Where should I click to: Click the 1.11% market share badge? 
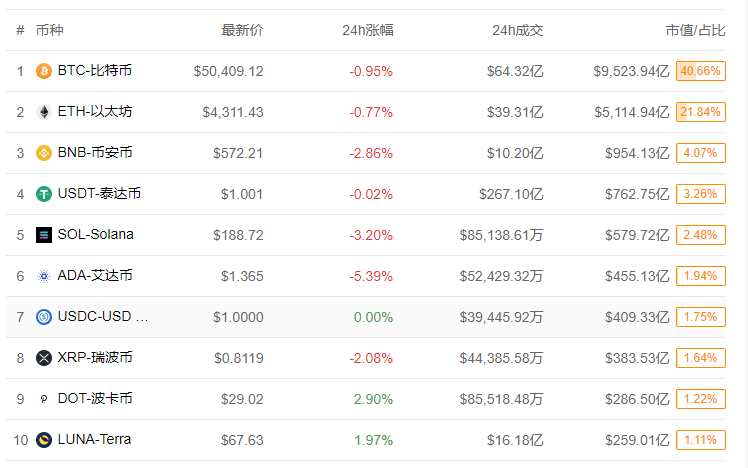(x=701, y=440)
